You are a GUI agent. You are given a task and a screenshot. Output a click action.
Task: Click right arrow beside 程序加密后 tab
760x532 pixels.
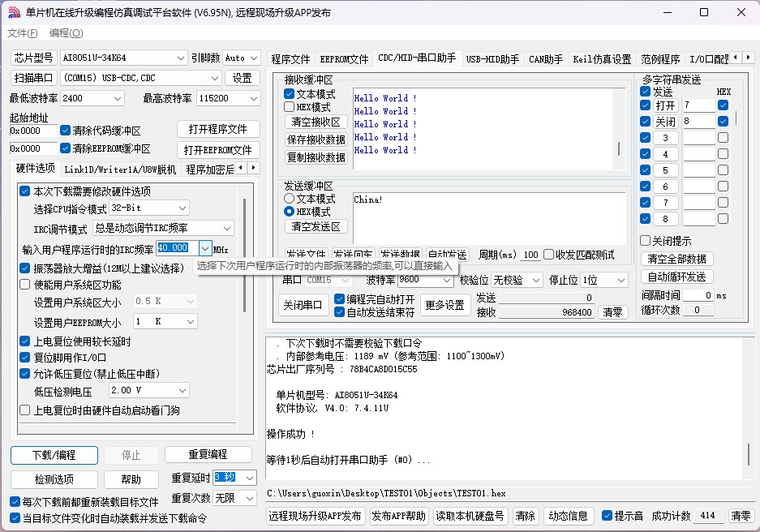[254, 168]
